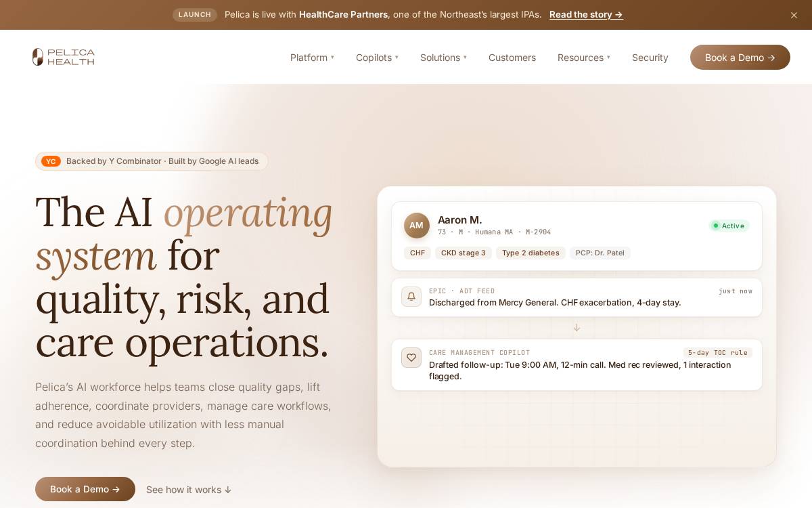The width and height of the screenshot is (812, 508).
Task: Open the Customers page
Action: pyautogui.click(x=512, y=58)
